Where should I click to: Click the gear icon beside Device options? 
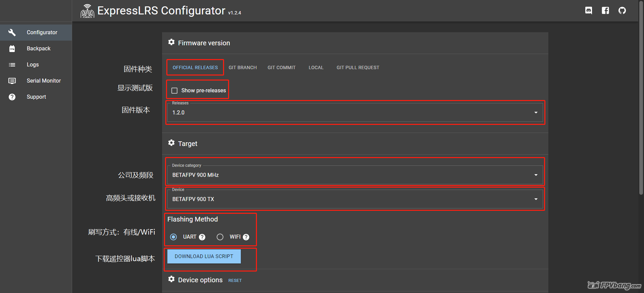point(171,279)
